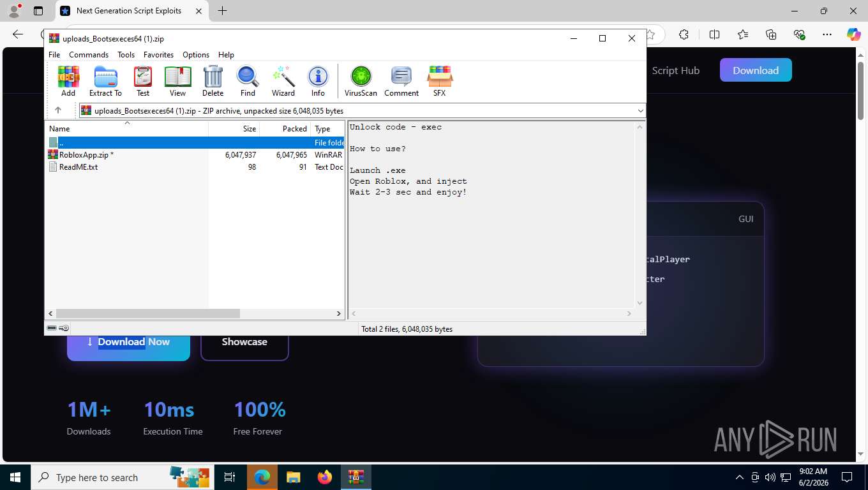Click the Extract To toolbar icon
Screen dimensions: 868x490
click(105, 81)
